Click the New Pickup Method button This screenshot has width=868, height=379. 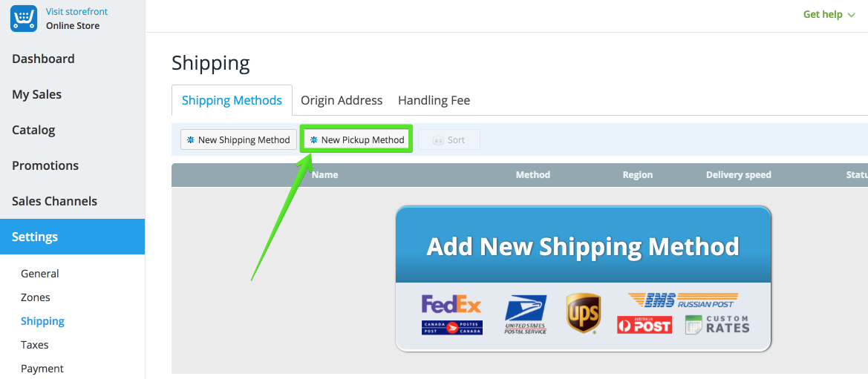click(356, 140)
